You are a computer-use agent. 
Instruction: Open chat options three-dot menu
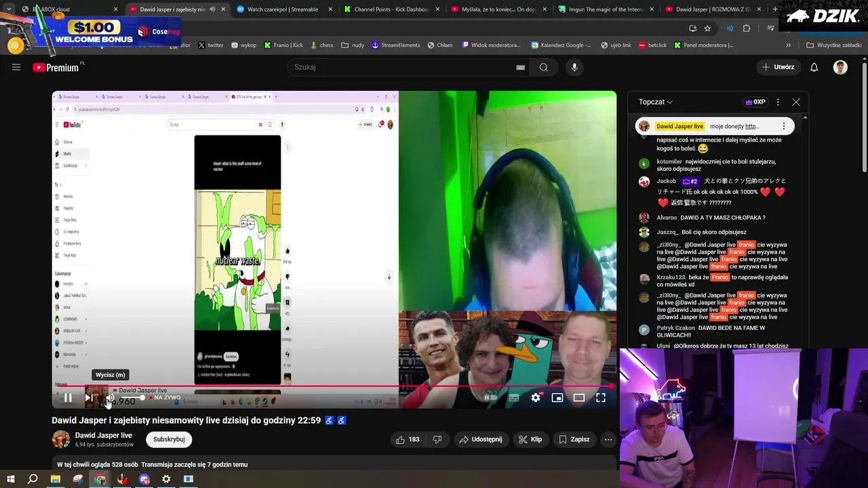[778, 102]
